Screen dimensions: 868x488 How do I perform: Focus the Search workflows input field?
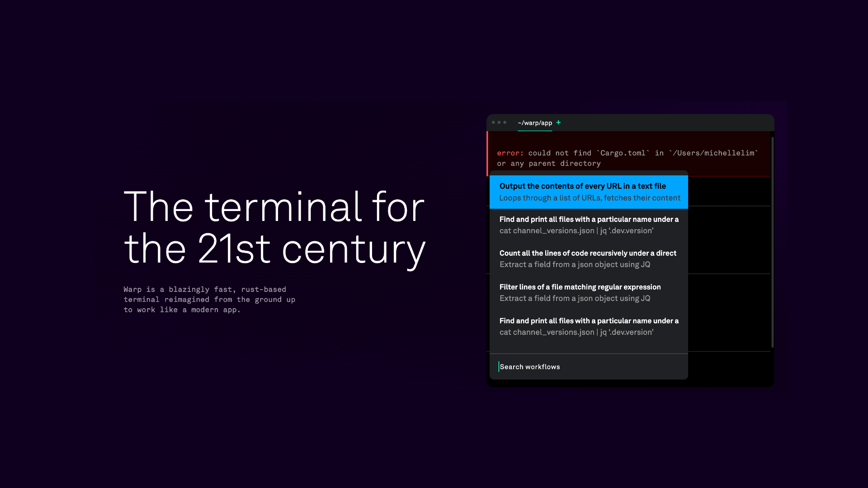click(589, 367)
